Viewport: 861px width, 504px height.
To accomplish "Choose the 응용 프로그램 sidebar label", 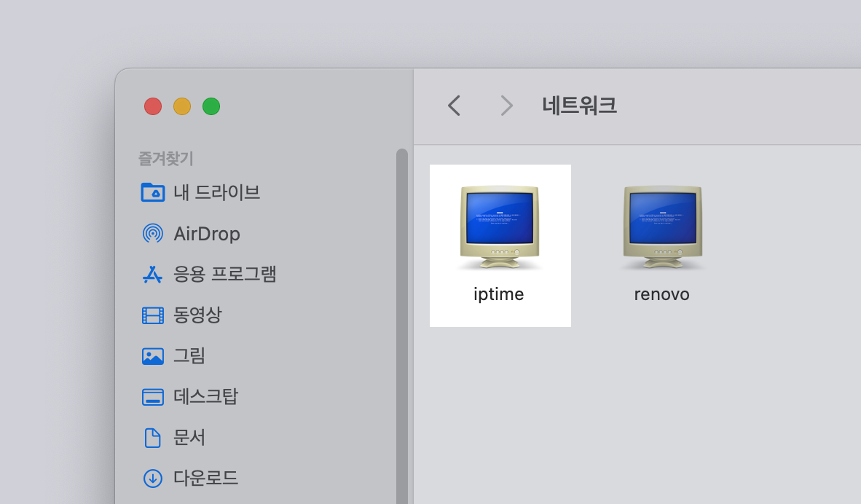I will [x=224, y=274].
